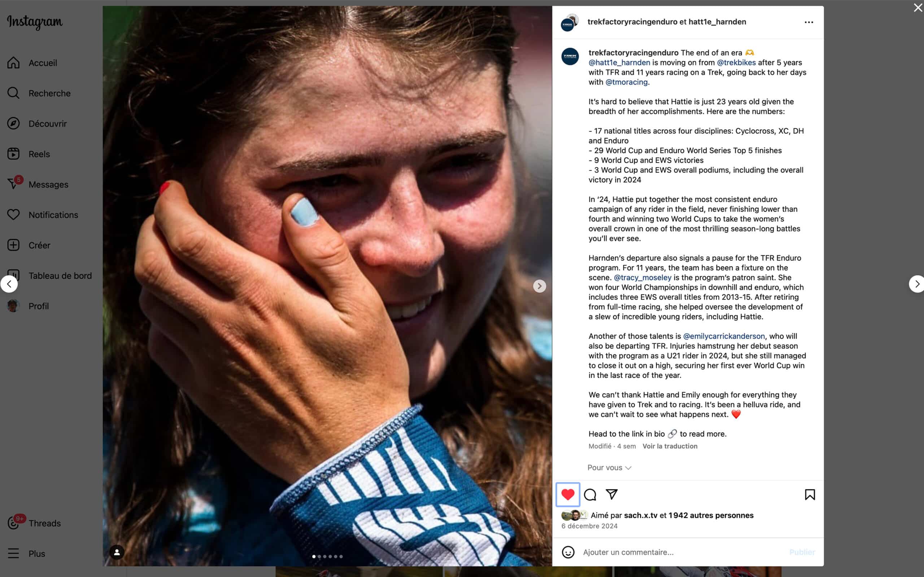
Task: Unlike the post with red heart
Action: point(568,494)
